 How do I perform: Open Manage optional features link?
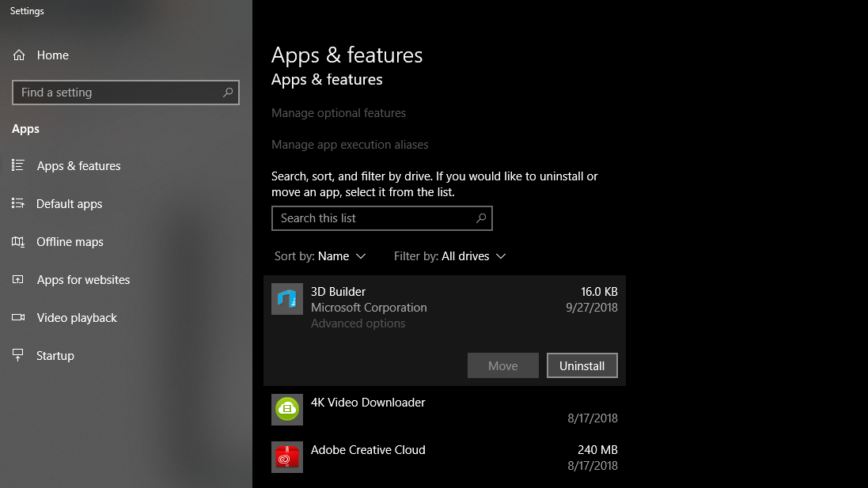click(338, 113)
